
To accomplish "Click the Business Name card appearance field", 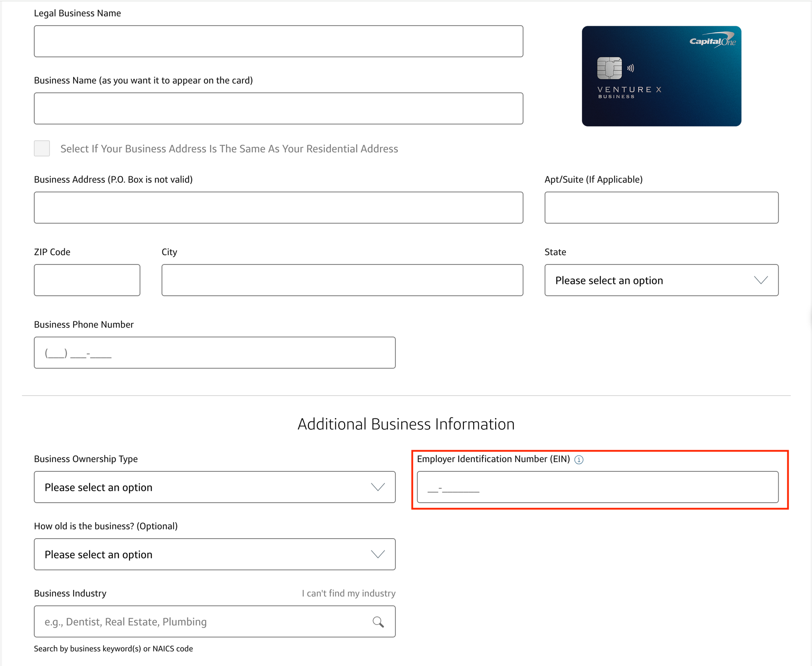I will tap(278, 108).
